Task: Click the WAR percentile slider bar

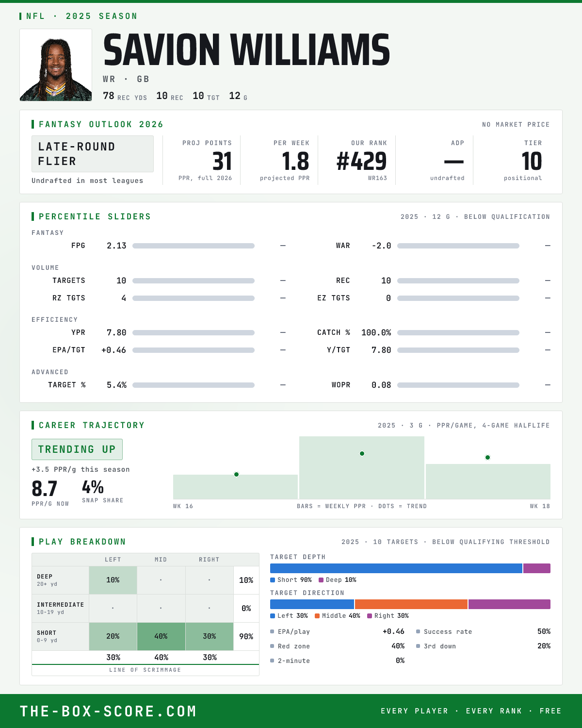Action: coord(458,246)
